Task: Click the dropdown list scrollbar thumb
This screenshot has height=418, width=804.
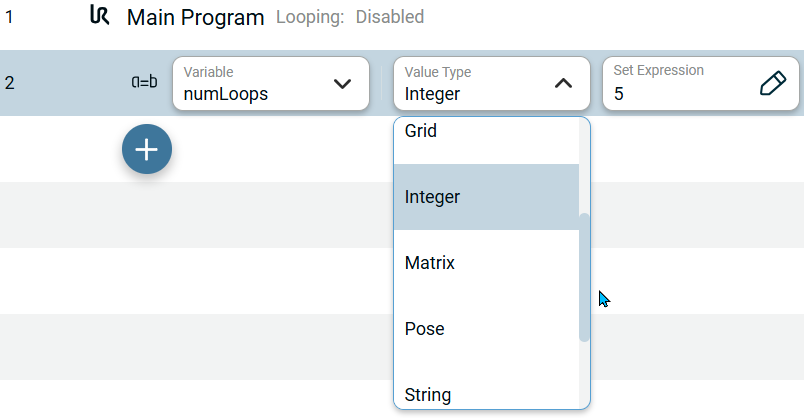Action: [x=584, y=276]
